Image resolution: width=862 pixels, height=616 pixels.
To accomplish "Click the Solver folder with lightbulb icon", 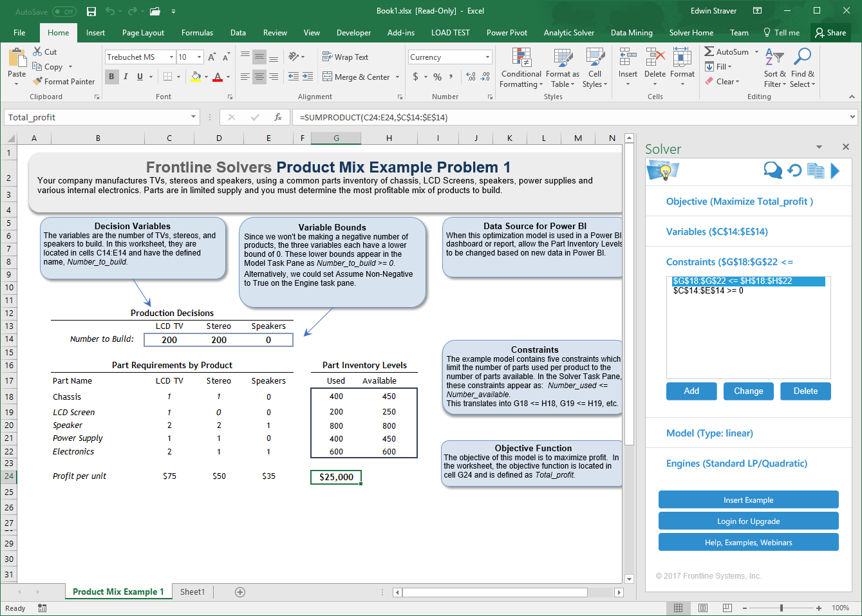I will click(x=662, y=171).
